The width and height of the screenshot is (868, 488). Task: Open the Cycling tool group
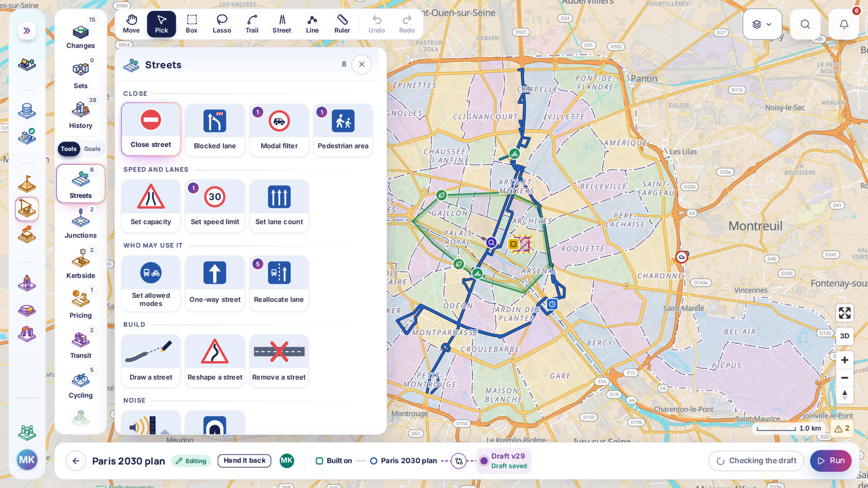tap(81, 383)
